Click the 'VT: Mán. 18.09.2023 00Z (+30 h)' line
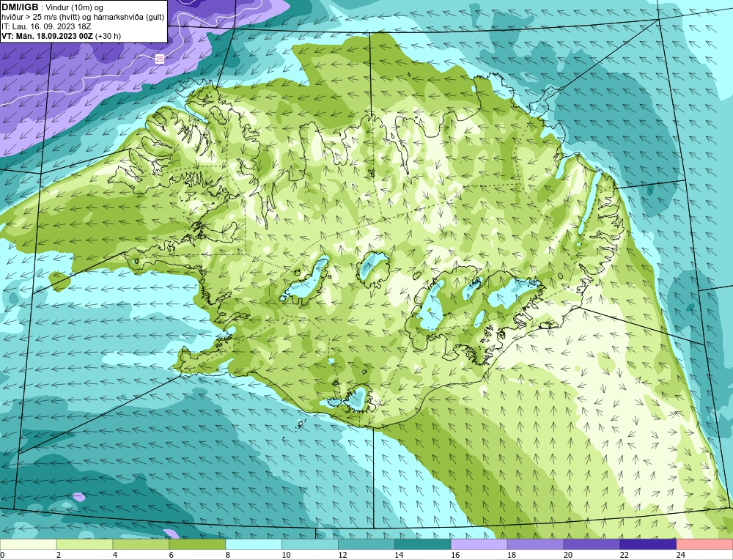The height and width of the screenshot is (560, 733). 62,36
